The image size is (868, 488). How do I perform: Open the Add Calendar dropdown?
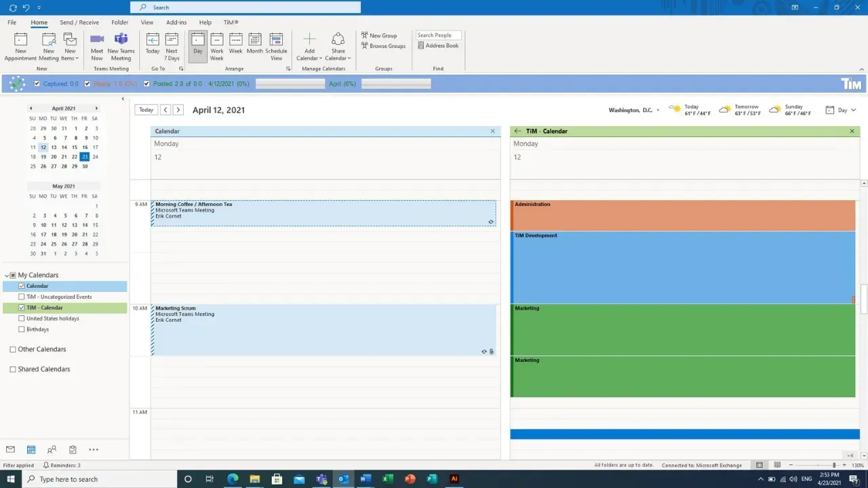309,47
